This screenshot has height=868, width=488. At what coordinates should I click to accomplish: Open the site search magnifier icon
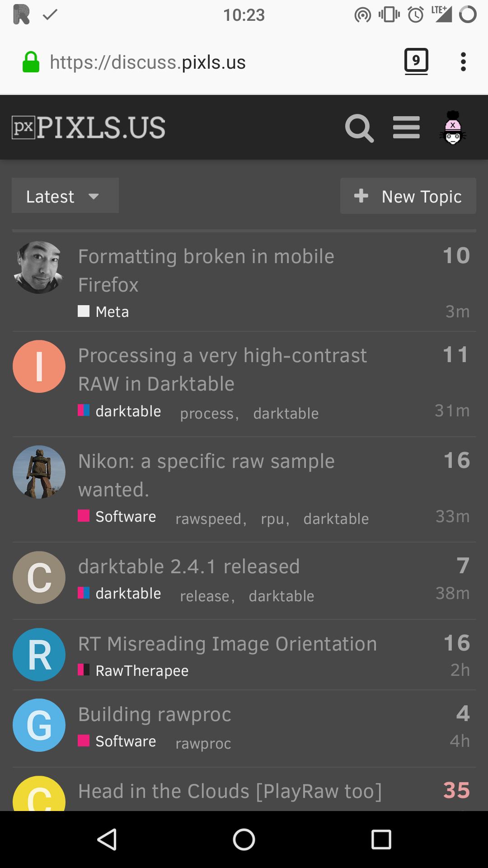[359, 128]
